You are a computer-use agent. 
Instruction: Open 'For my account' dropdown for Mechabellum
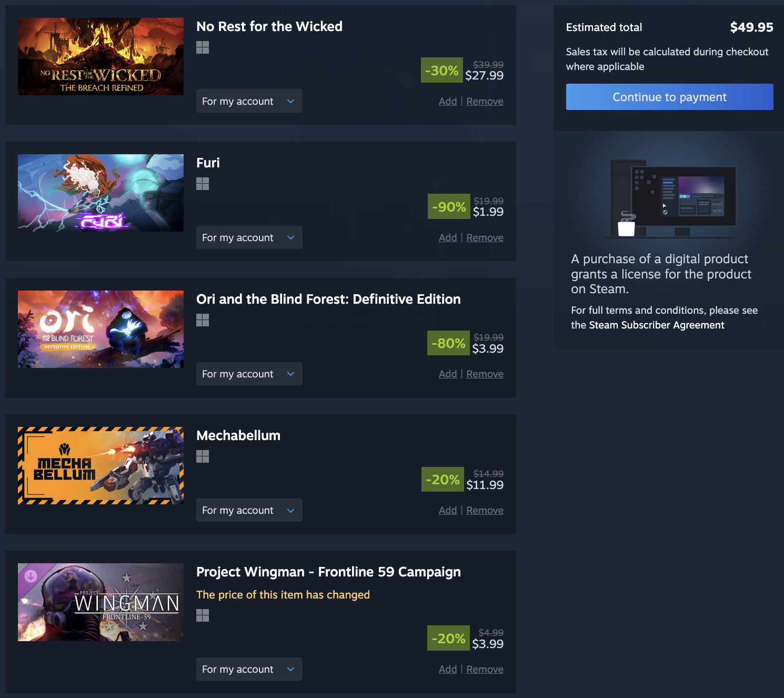249,510
